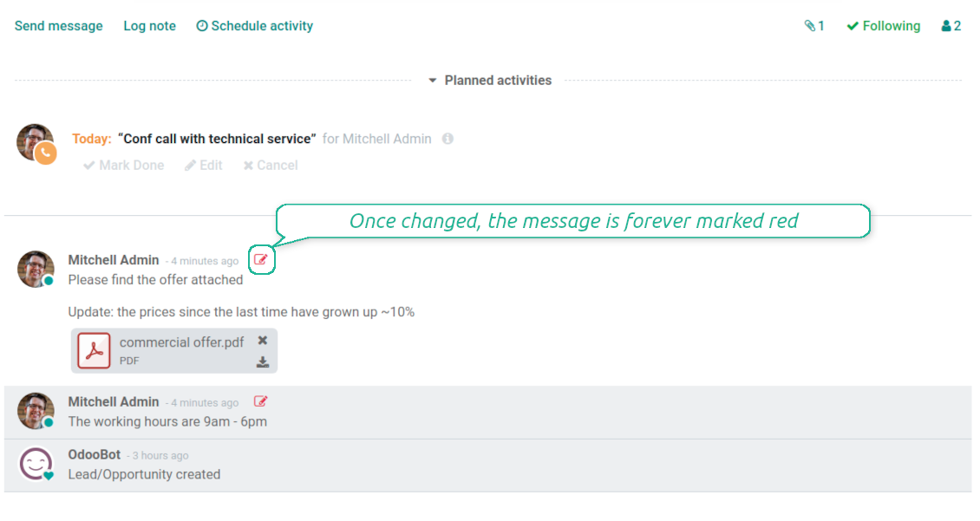Screen dimensions: 980x521
Task: Remove the commercial offer.pdf attachment
Action: [x=263, y=341]
